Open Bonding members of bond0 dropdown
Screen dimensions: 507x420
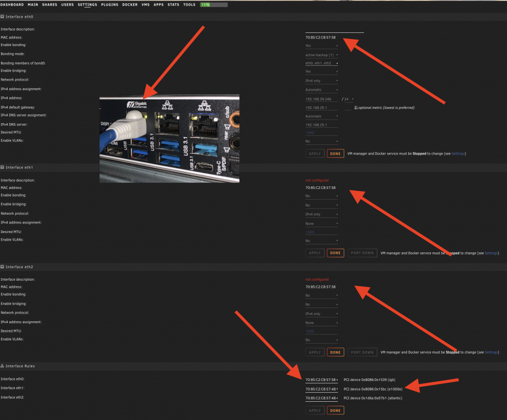[322, 63]
